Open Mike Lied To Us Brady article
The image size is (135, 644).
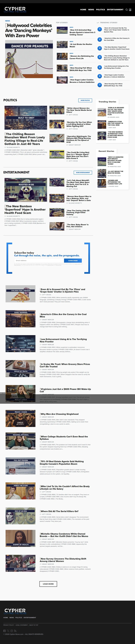click(65, 488)
